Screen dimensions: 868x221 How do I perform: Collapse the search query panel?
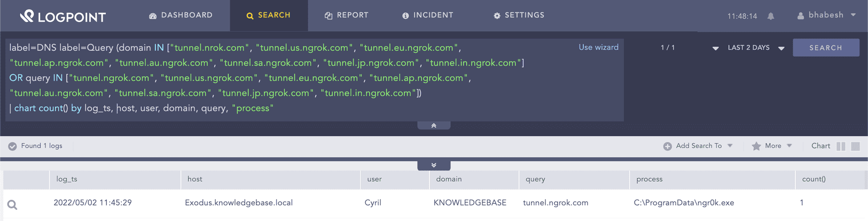click(434, 125)
